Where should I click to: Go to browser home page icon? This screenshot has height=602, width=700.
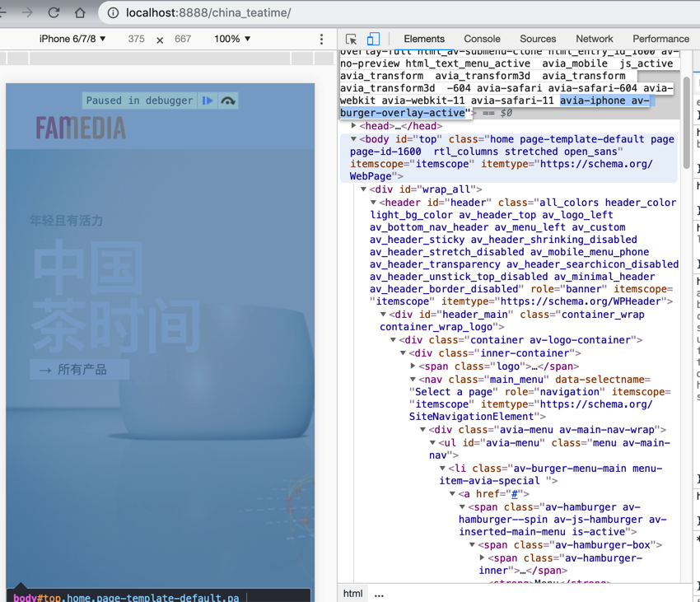point(80,12)
